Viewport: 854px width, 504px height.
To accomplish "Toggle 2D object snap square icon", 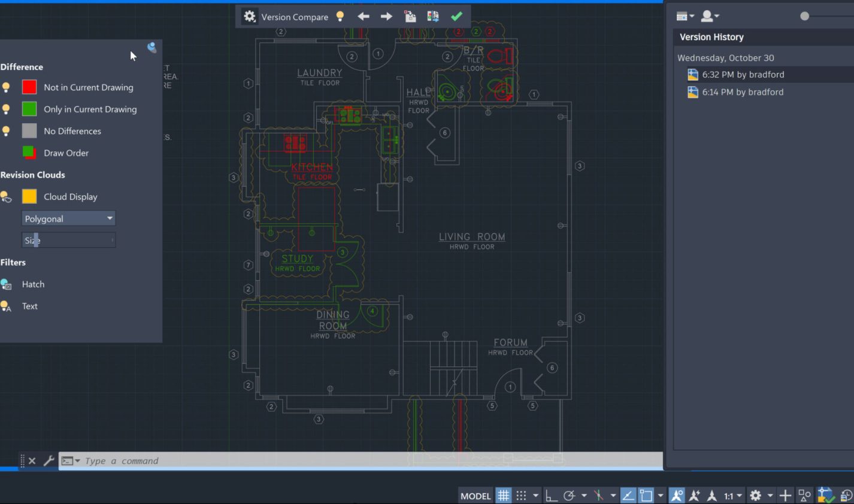I will pyautogui.click(x=646, y=496).
